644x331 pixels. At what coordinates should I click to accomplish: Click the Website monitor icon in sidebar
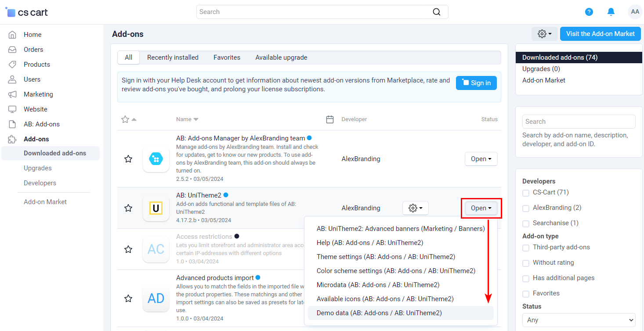tap(12, 109)
